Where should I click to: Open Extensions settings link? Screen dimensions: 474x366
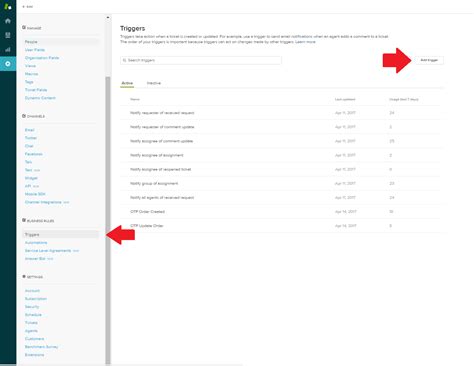[x=34, y=355]
